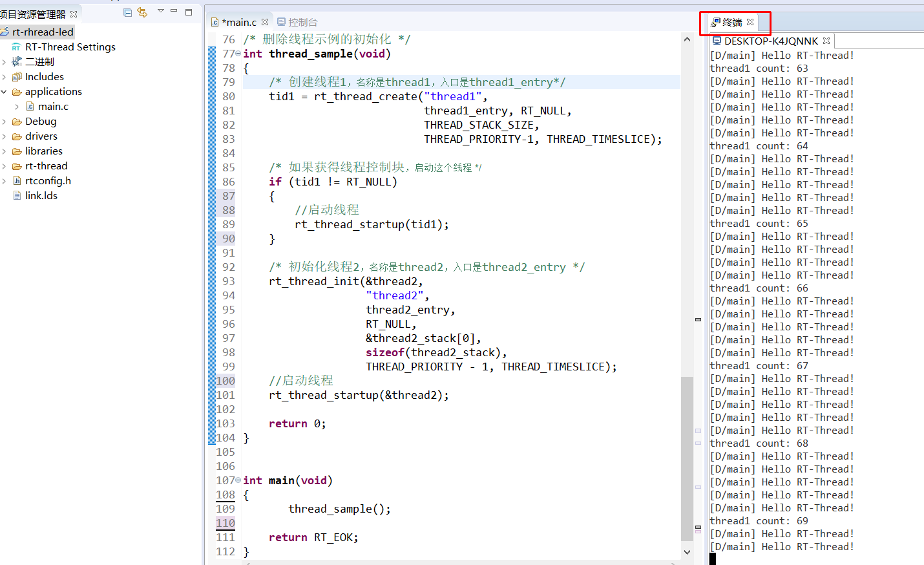Switch to the *main.c editor tab
This screenshot has width=924, height=565.
pyautogui.click(x=238, y=22)
